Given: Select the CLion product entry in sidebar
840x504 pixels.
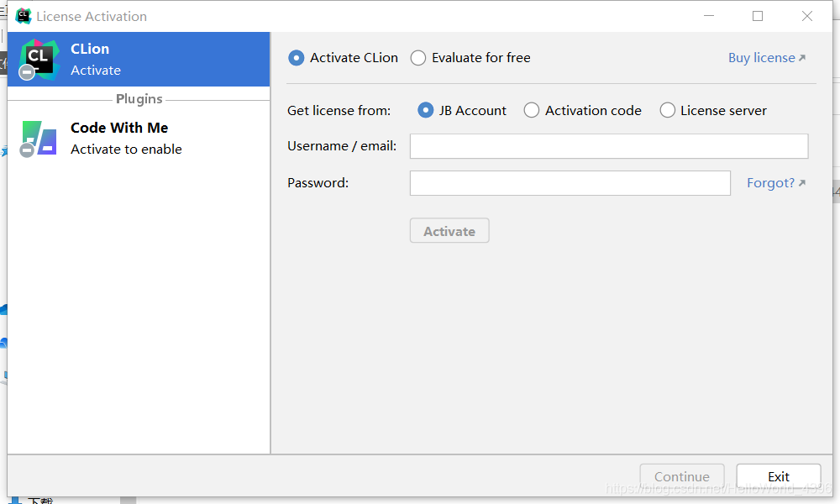Looking at the screenshot, I should coord(139,60).
